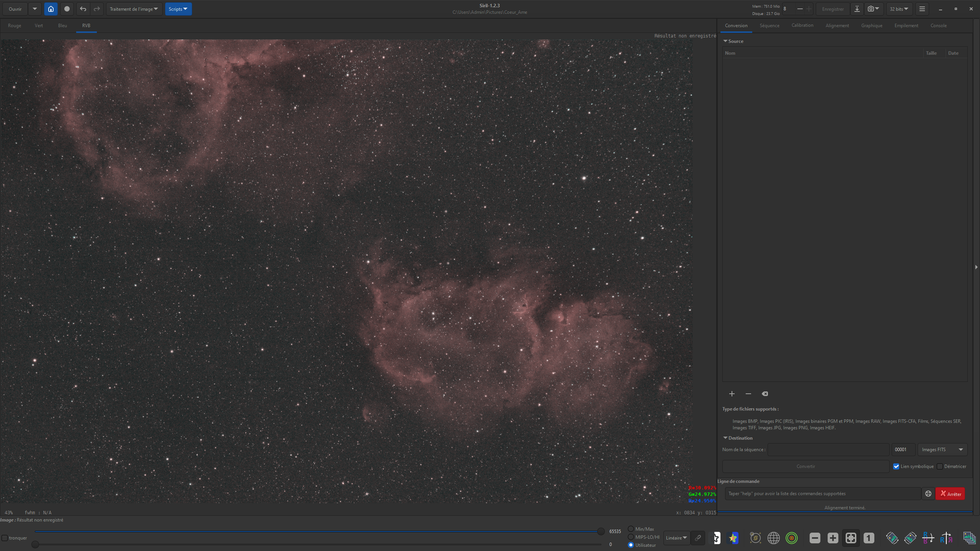Click the Ouvrir button
The image size is (980, 551).
tap(15, 9)
